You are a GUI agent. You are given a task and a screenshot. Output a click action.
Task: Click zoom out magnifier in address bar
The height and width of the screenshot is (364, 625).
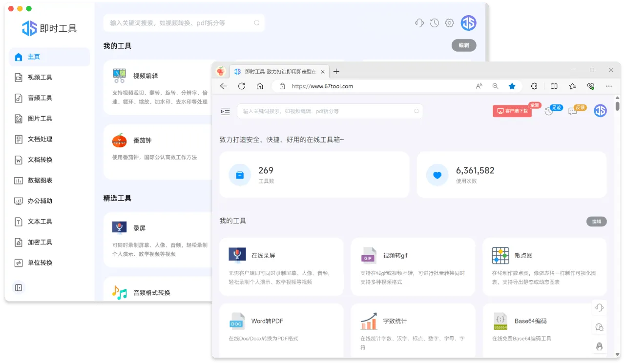[x=495, y=86]
